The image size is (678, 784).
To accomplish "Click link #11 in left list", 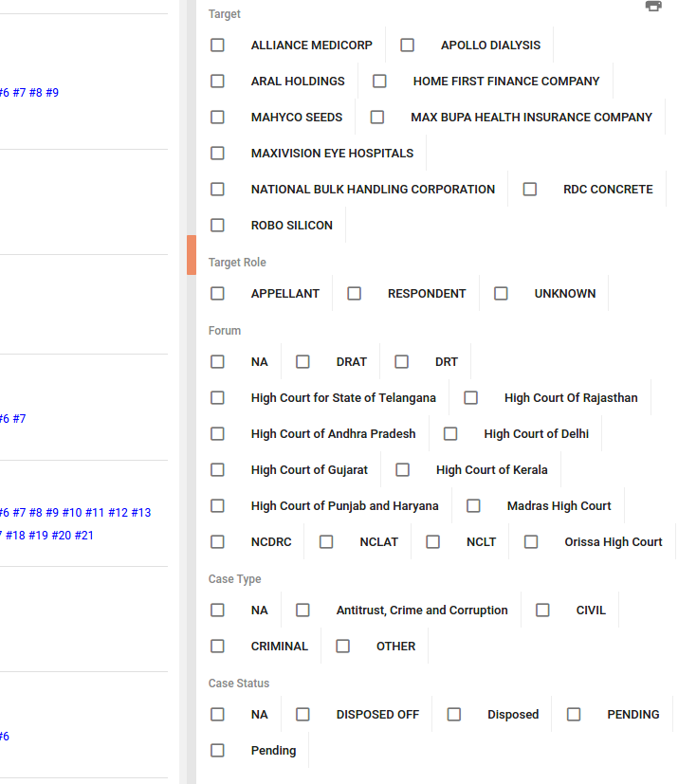I will tap(95, 513).
